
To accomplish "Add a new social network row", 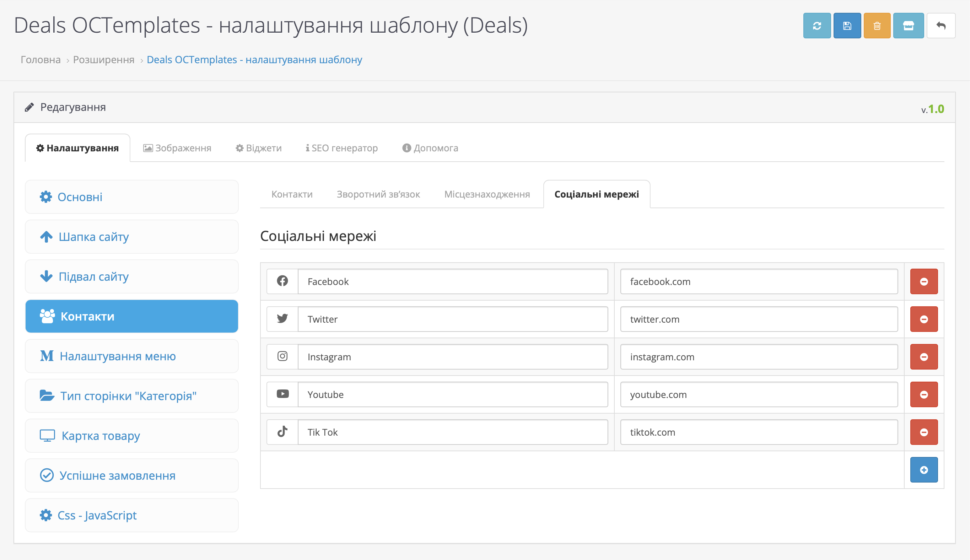I will tap(924, 470).
